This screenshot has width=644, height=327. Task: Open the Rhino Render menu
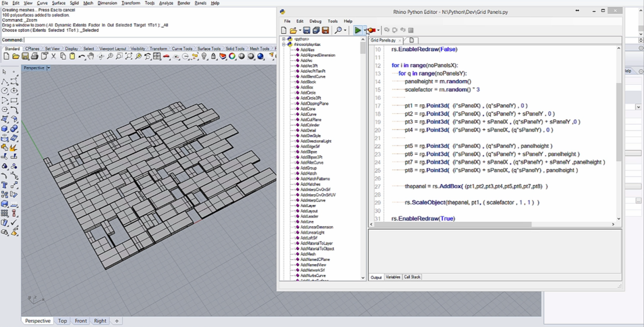[x=183, y=3]
